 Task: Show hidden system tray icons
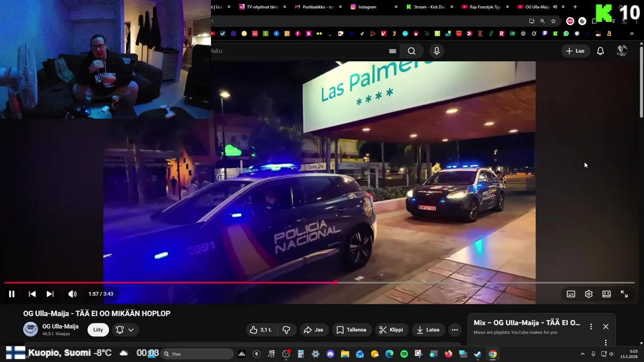point(582,354)
